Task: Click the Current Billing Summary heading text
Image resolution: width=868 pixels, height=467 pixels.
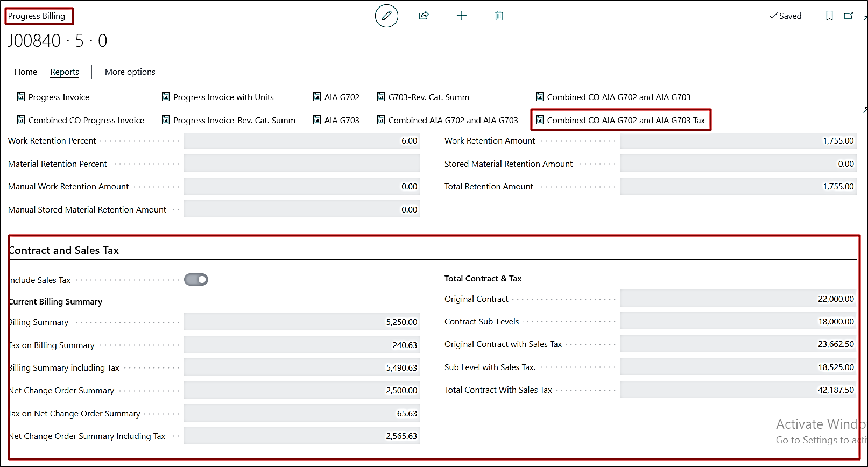Action: click(55, 301)
